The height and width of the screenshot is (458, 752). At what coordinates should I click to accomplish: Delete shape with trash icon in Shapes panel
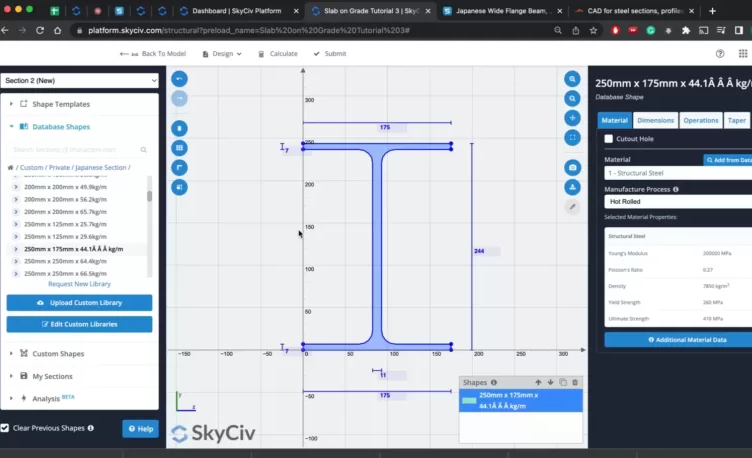click(x=575, y=382)
